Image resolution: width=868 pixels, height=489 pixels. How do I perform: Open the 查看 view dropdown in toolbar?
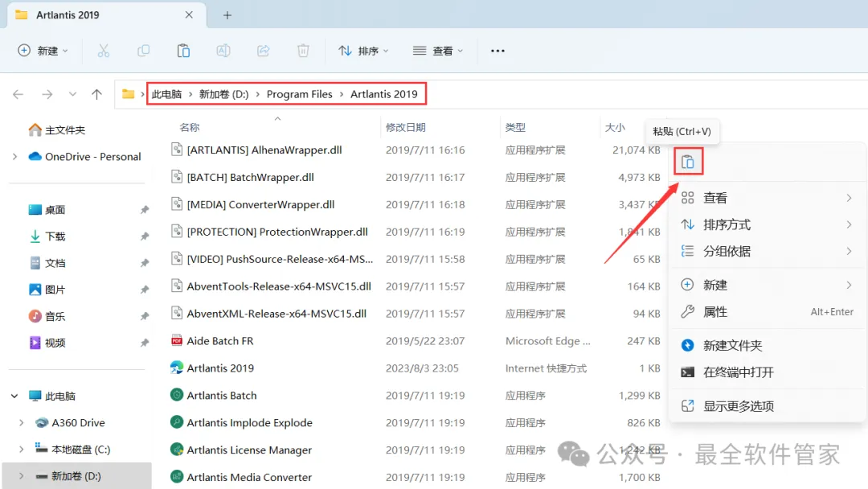point(438,51)
